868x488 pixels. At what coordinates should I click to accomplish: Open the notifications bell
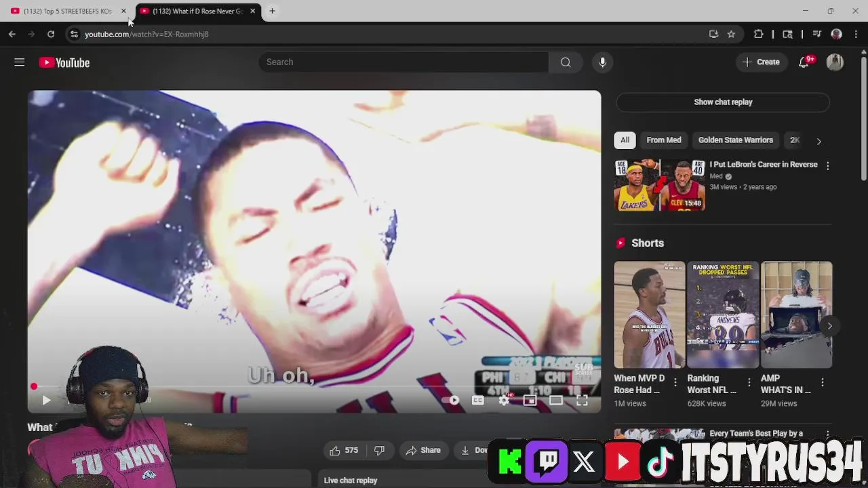[804, 62]
